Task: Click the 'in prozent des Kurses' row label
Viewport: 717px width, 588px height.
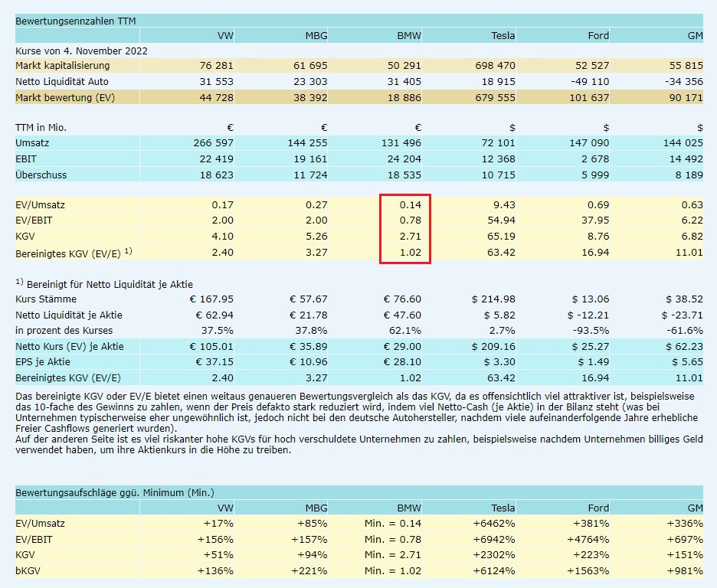Action: [x=64, y=330]
